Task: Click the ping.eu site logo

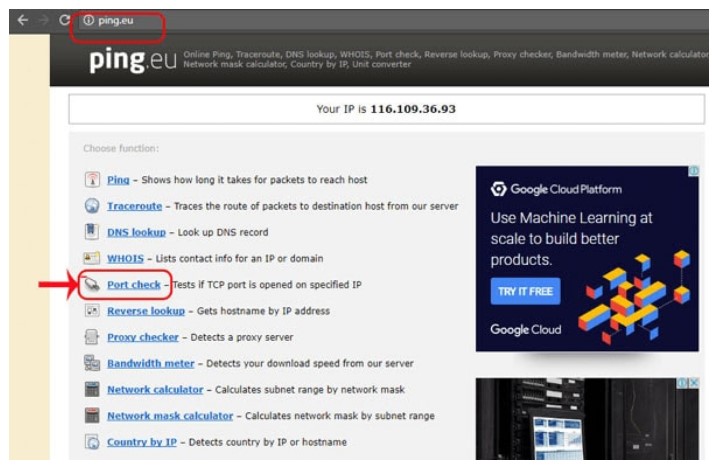Action: 132,60
